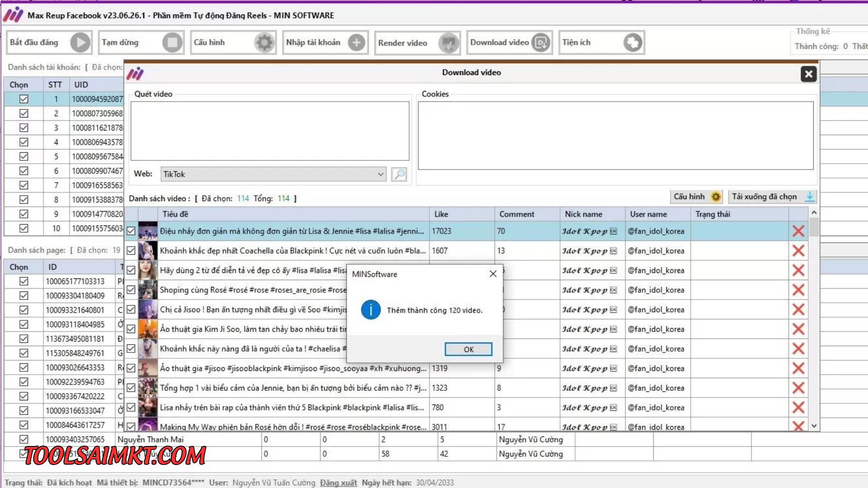This screenshot has height=488, width=868.
Task: Delete the 'Lisa nhảy trên bài rap' row
Action: 798,408
